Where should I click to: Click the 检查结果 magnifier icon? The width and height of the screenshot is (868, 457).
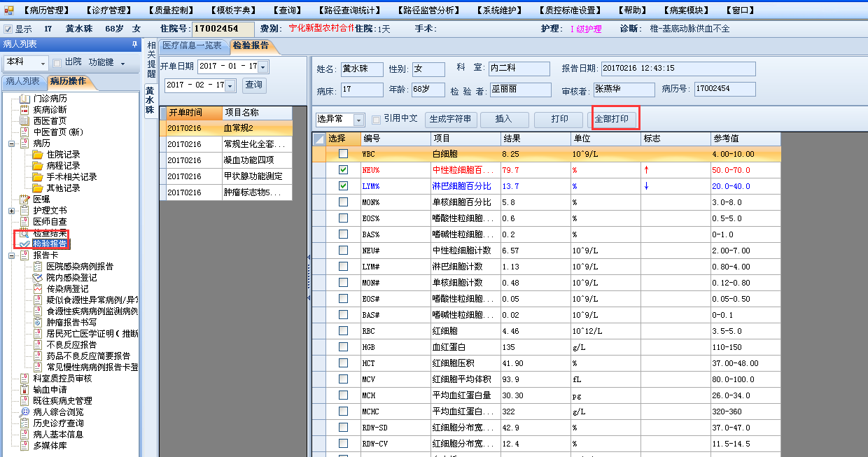[24, 232]
